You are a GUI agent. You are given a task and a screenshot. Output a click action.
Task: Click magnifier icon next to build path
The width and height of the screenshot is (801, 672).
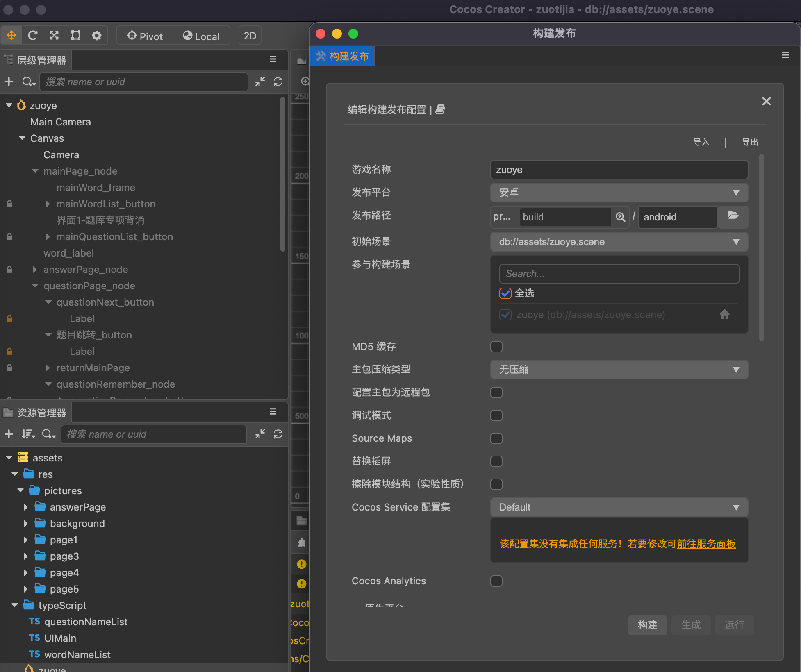[620, 217]
